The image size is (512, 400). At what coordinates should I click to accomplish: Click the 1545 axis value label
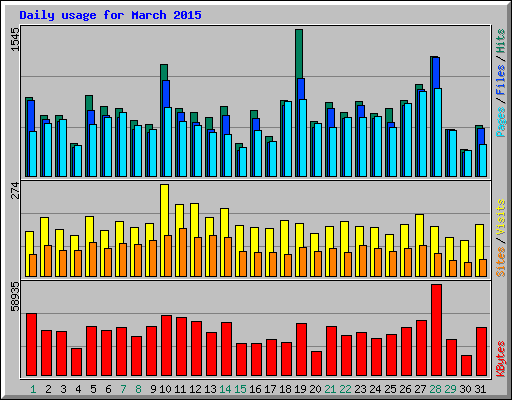pos(15,40)
